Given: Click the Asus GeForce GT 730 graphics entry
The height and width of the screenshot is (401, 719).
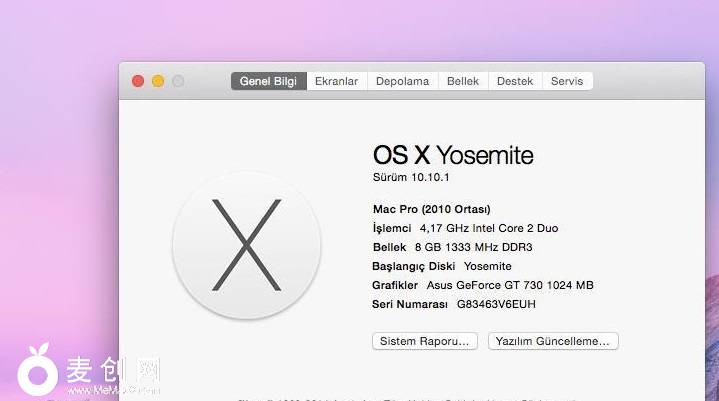Looking at the screenshot, I should coord(509,285).
